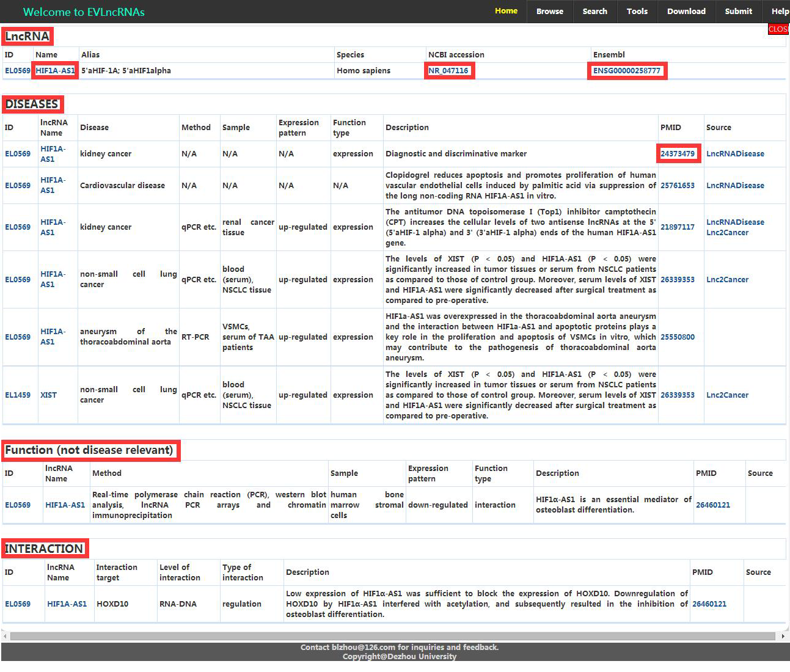Open LncRNADisease source for Cardiovascular disease row
Viewport: 790px width, 672px height.
coord(735,185)
